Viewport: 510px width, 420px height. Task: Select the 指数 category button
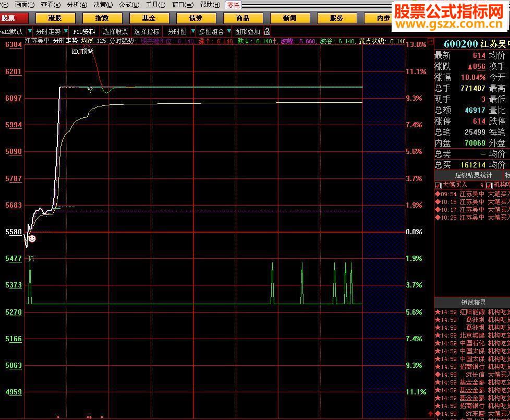click(x=102, y=18)
